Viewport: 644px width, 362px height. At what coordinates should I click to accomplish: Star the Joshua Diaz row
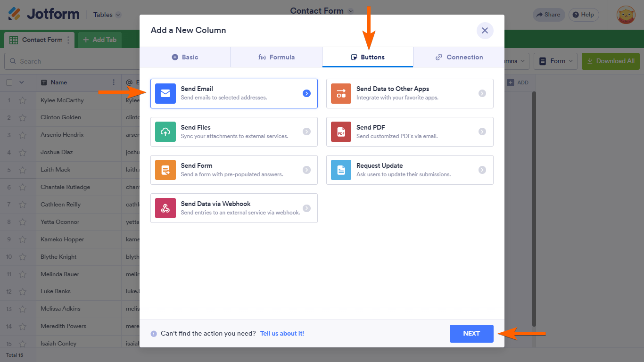(23, 152)
